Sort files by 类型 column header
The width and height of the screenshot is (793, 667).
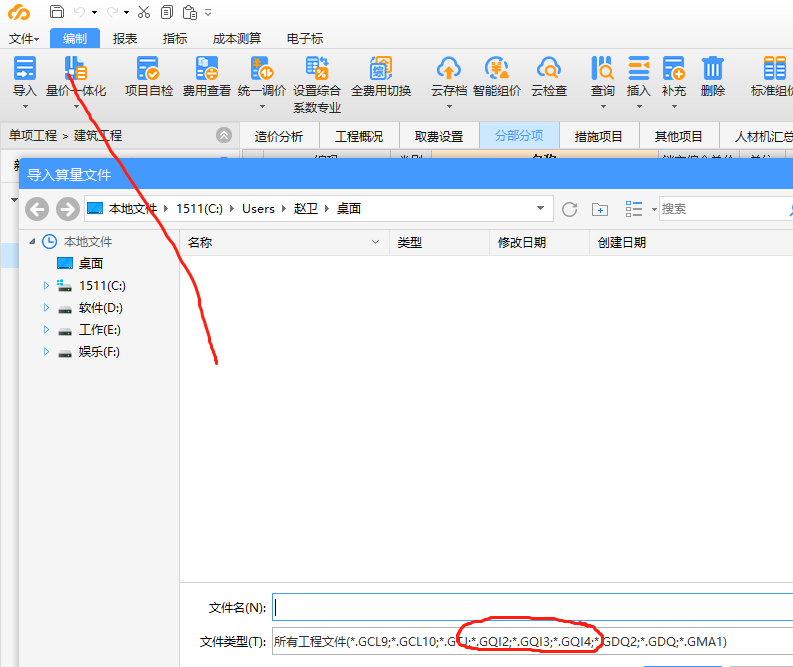pyautogui.click(x=439, y=242)
